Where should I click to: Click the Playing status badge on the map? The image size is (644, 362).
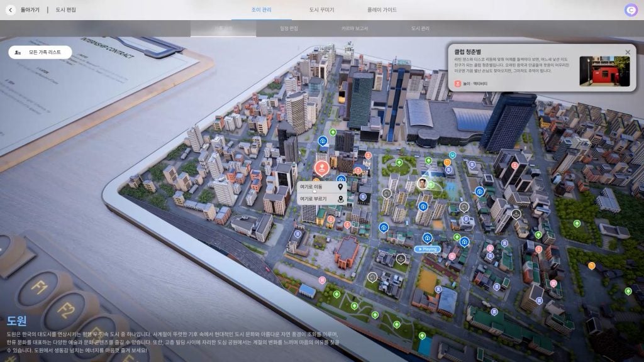426,249
